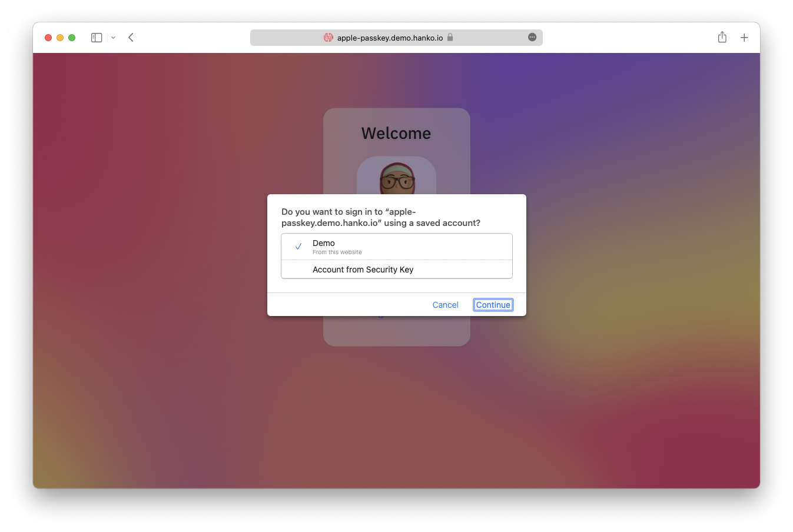Choose Account from Security Key option

[x=397, y=269]
